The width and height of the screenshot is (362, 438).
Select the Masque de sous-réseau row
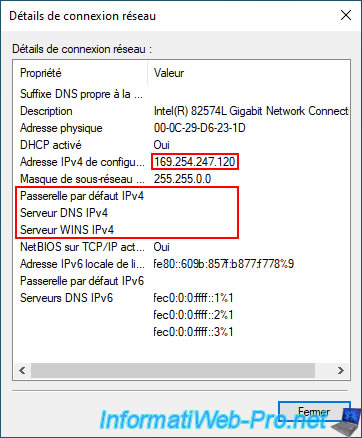click(182, 179)
